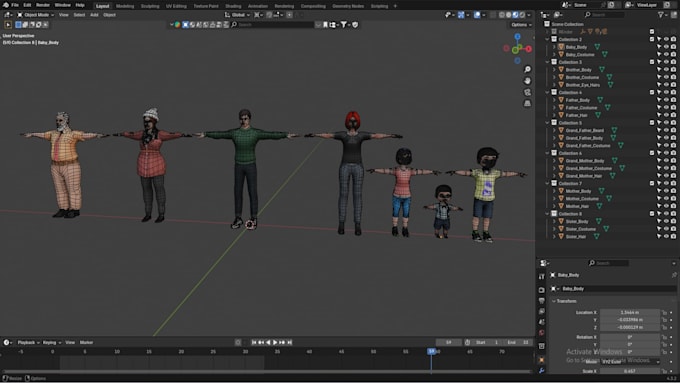
Task: Click the mesh data icon beside Father_Hair
Action: coord(598,115)
